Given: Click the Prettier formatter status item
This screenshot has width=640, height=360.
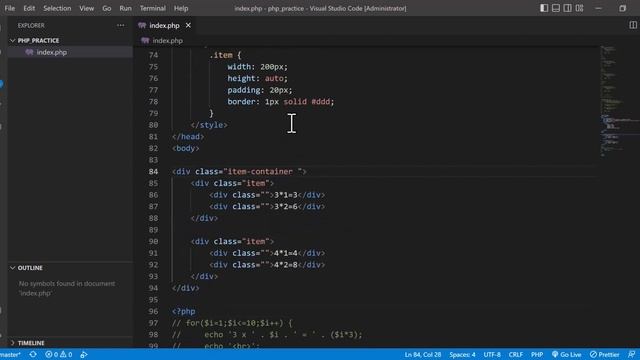Looking at the screenshot, I should point(604,354).
